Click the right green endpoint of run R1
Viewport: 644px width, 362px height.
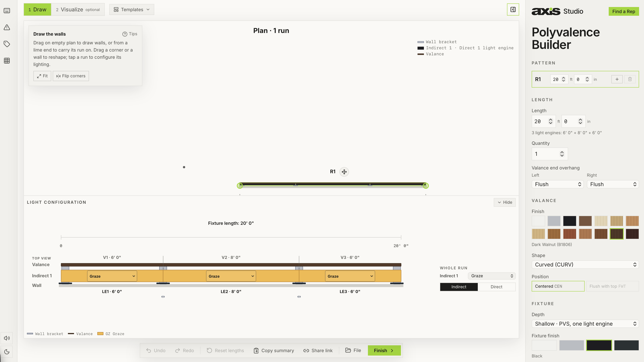tap(426, 186)
